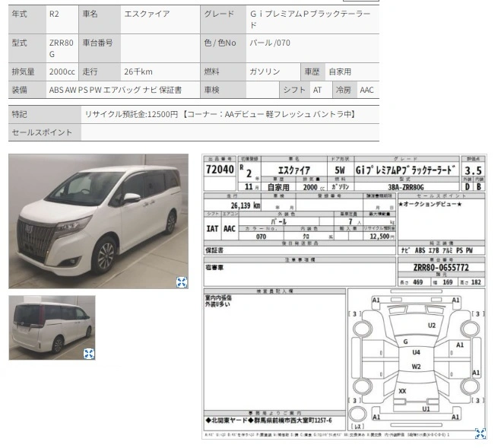Select the model year value R2

coord(54,14)
